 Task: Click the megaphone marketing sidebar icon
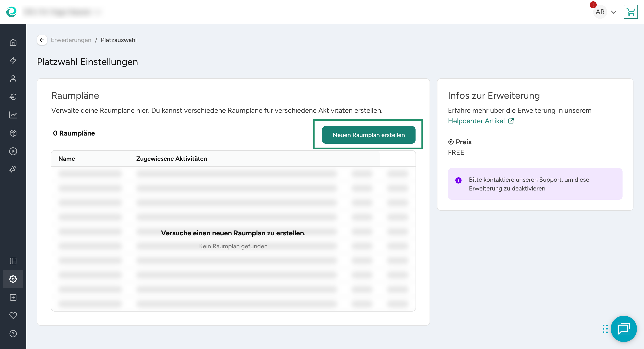[x=13, y=169]
